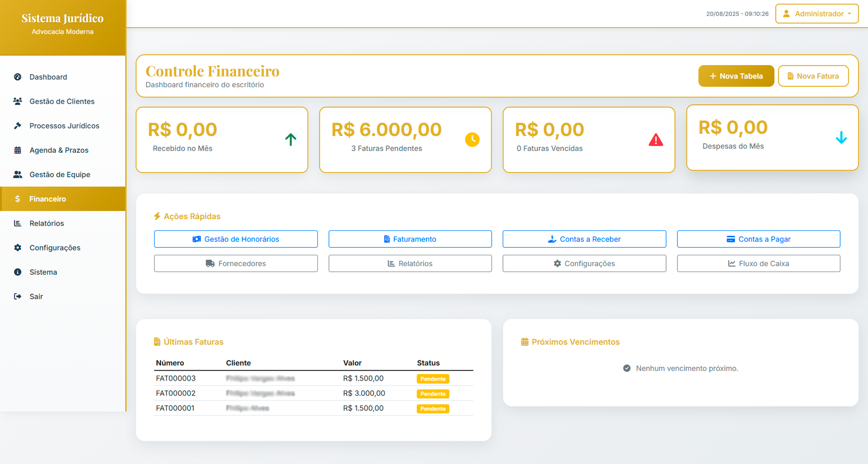
Task: Click the Despesas do Mês label
Action: [733, 146]
